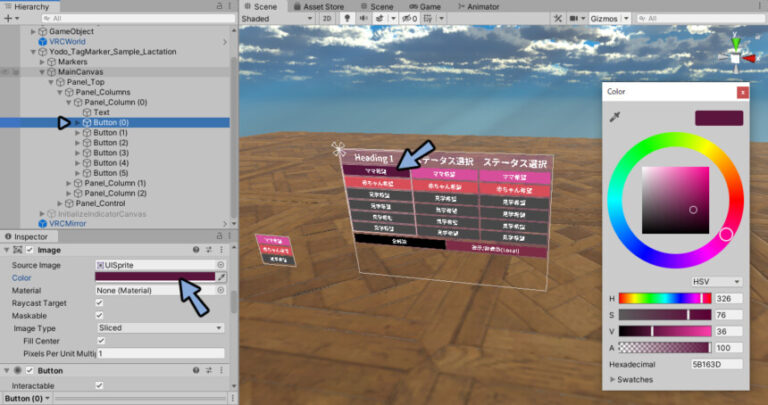Toggle visibility of MainCanvas in Hierarchy
The height and width of the screenshot is (405, 768).
pos(5,72)
